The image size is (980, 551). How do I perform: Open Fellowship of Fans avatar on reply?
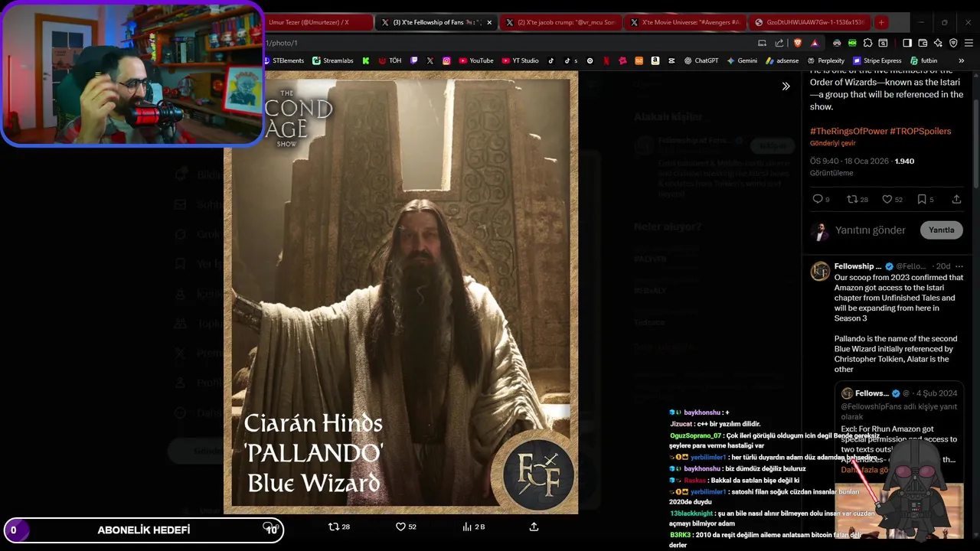click(820, 270)
